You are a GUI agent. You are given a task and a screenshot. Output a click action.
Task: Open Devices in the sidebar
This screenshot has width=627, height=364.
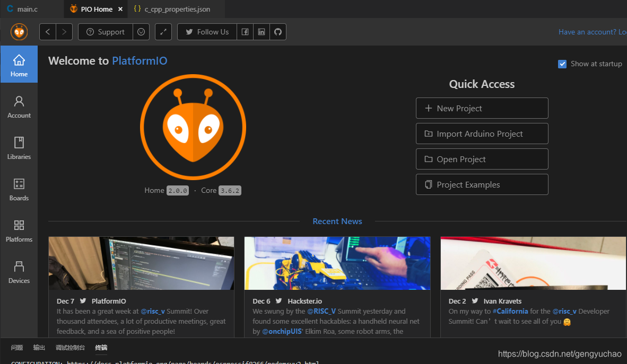click(19, 272)
